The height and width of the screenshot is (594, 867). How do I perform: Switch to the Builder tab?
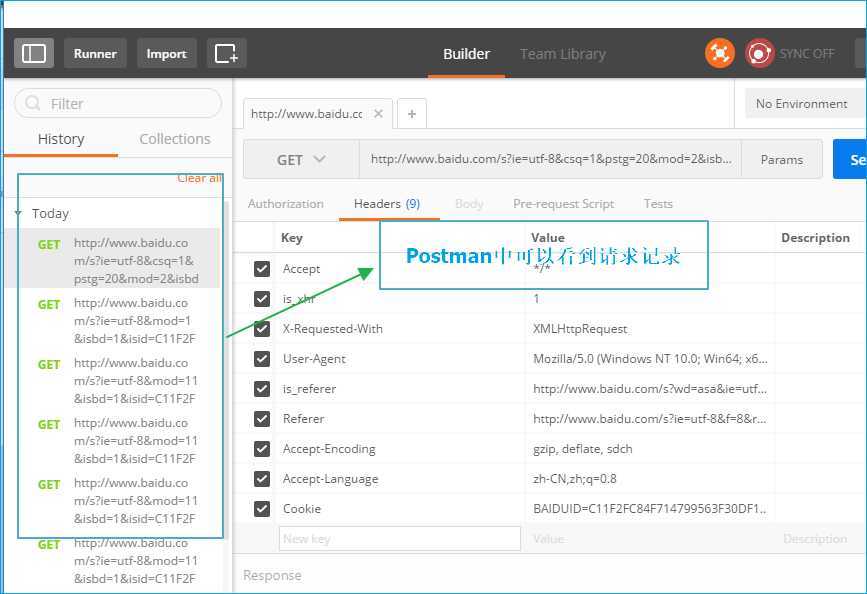[x=466, y=54]
